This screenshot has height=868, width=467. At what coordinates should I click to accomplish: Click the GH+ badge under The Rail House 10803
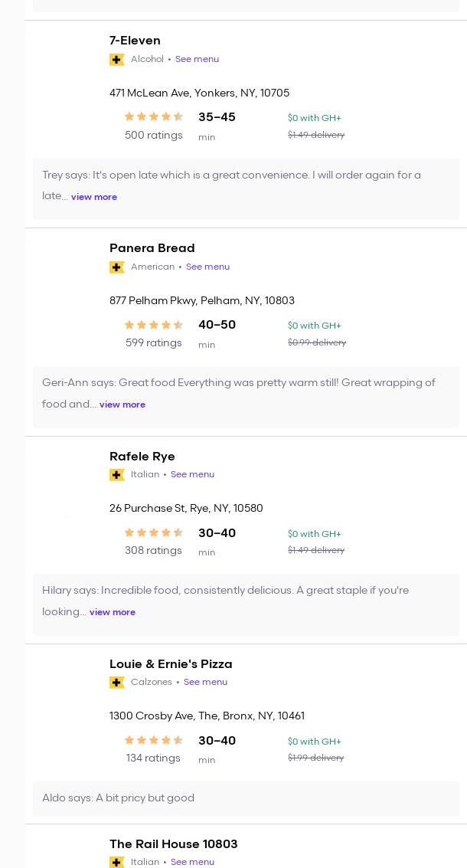tap(116, 862)
